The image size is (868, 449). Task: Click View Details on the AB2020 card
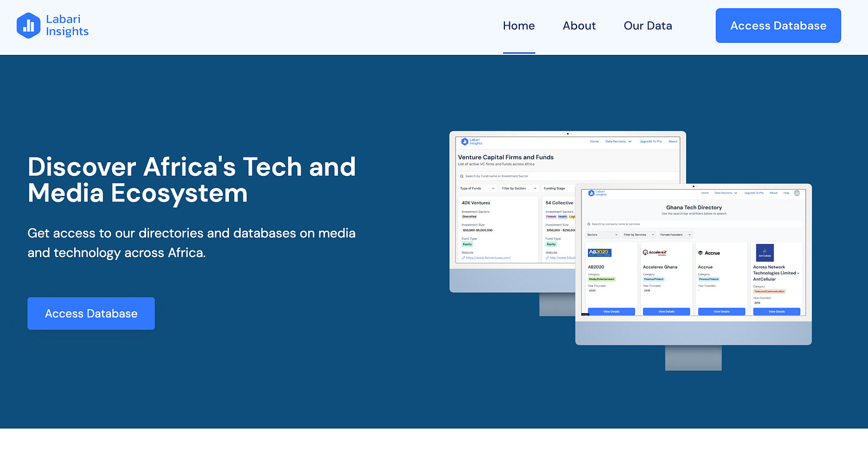(x=611, y=311)
